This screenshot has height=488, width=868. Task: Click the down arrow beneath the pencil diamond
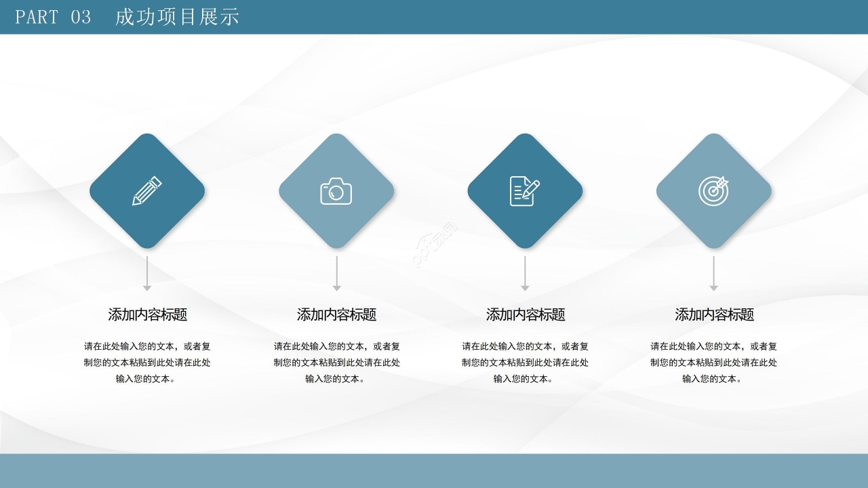pos(147,274)
